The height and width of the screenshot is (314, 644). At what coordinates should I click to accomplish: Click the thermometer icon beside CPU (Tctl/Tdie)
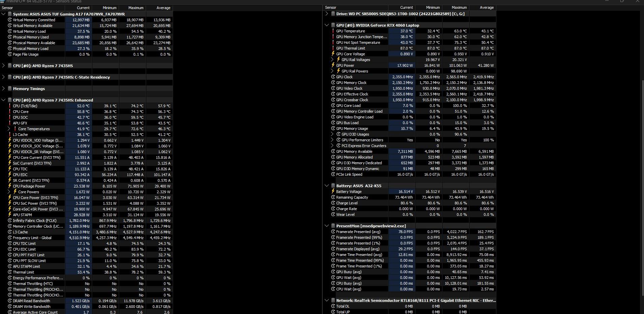point(10,106)
